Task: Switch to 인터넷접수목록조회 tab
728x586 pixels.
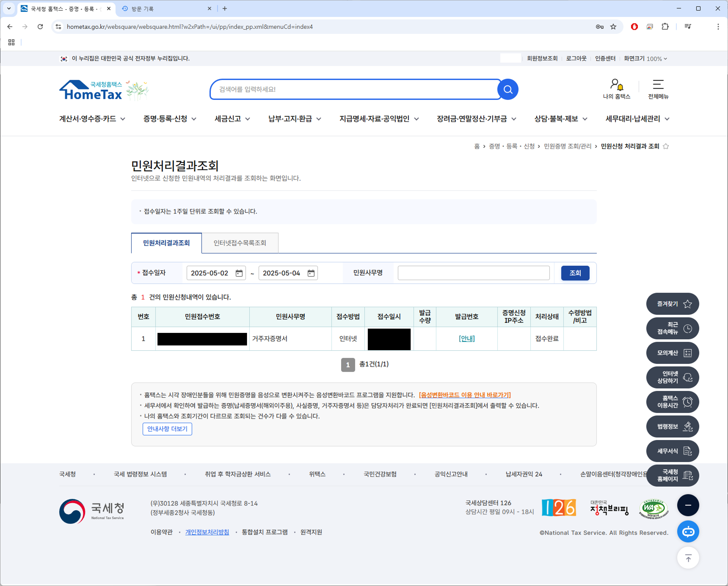Action: pos(240,243)
